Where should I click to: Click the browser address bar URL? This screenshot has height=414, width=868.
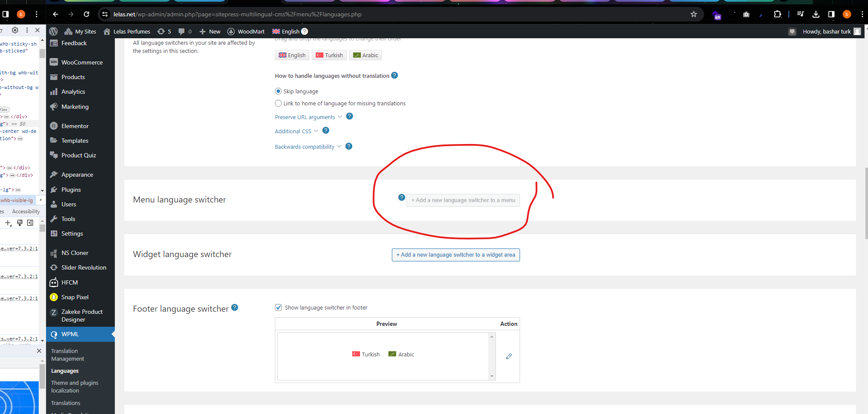click(237, 14)
